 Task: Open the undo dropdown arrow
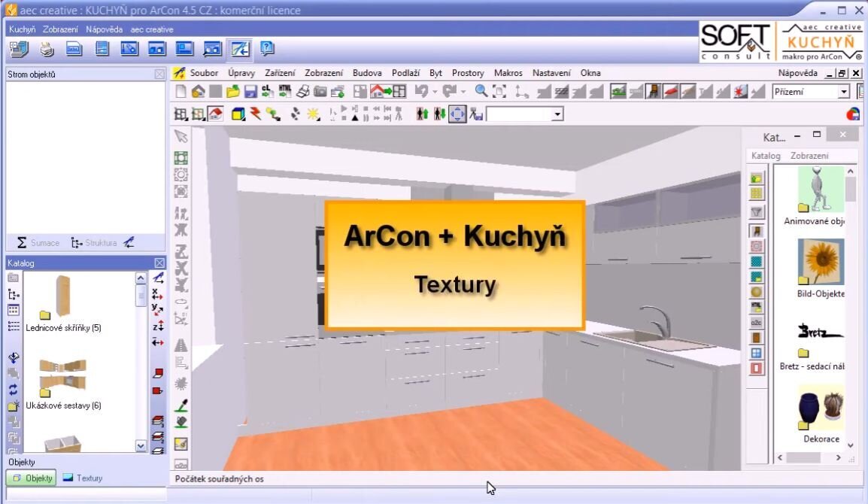point(434,92)
